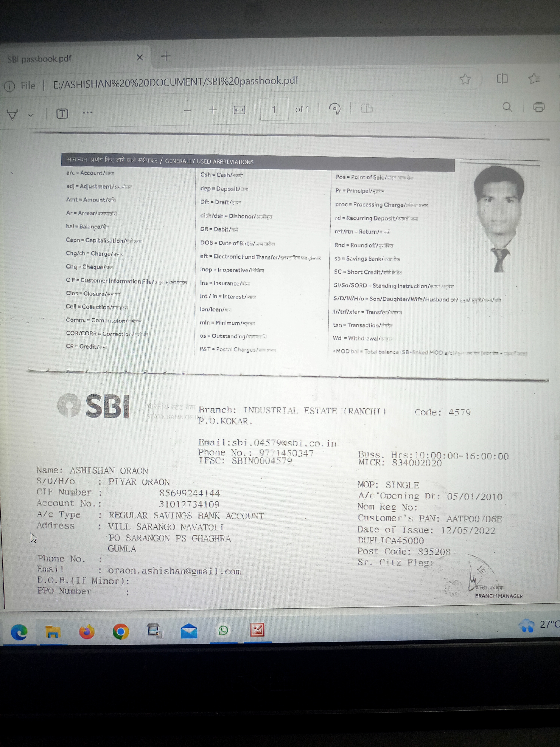
Task: Click the page number field
Action: pyautogui.click(x=274, y=109)
